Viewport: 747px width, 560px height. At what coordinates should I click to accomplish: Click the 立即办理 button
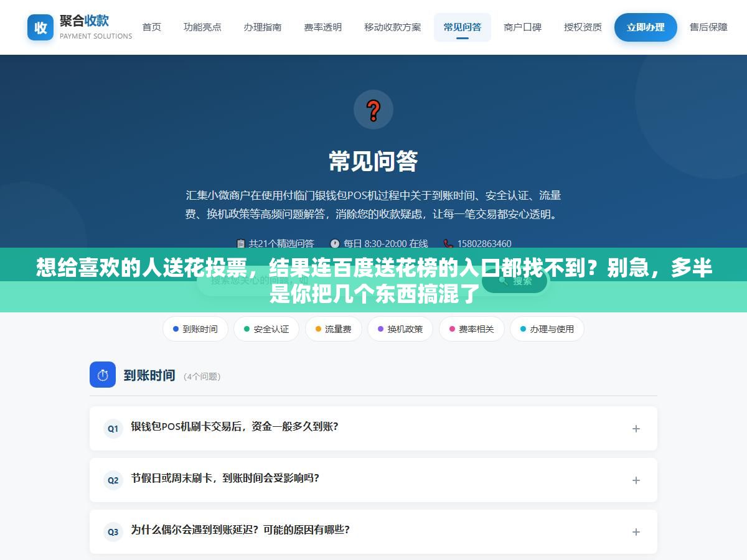[x=646, y=27]
